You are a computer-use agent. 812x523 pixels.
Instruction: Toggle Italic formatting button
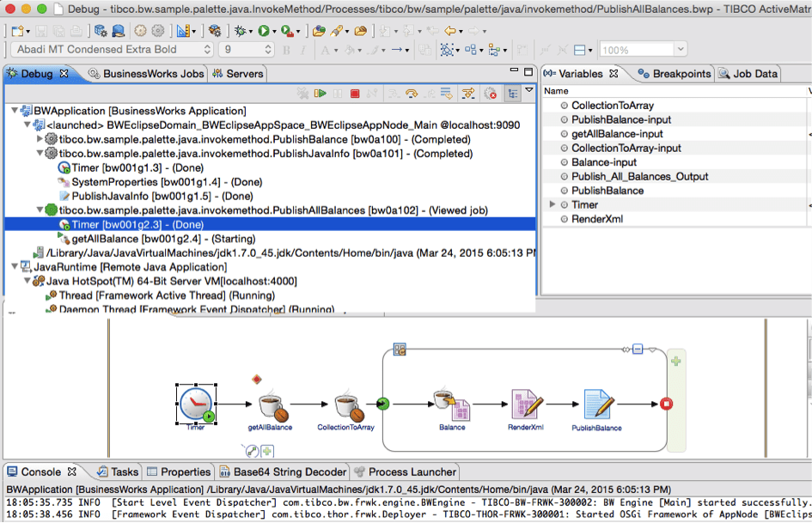(x=303, y=50)
